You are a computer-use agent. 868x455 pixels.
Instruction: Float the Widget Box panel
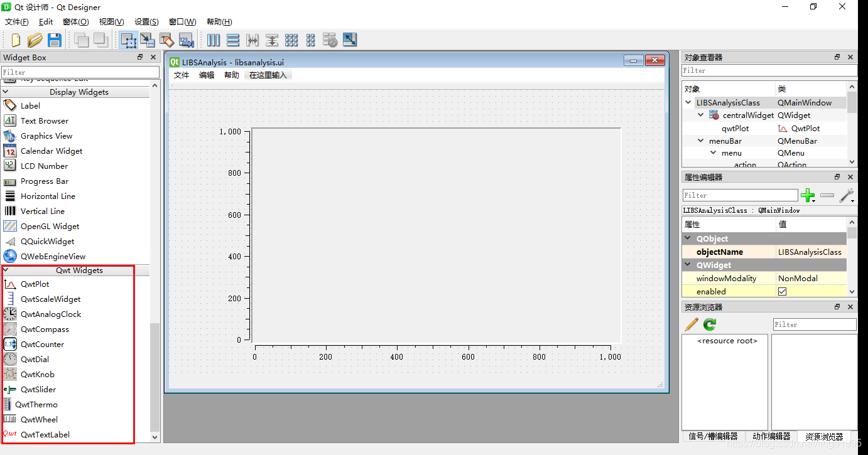point(140,57)
